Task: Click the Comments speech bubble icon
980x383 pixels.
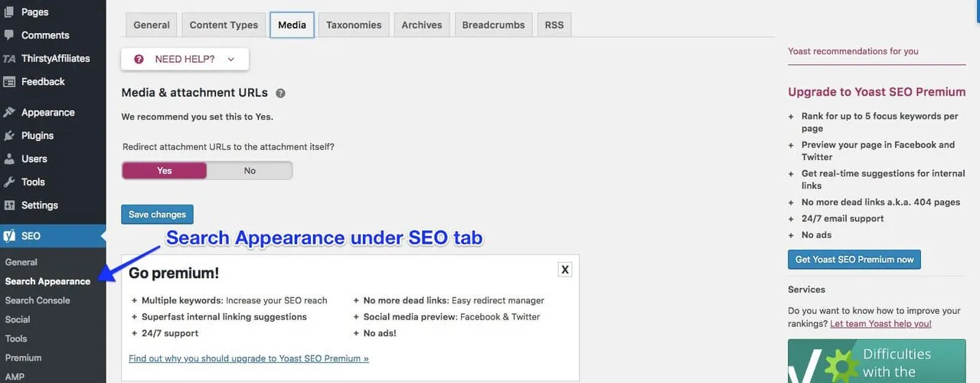Action: [x=9, y=35]
